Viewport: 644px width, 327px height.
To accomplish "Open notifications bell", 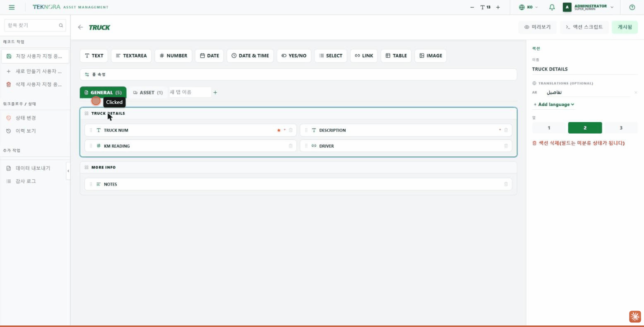I will click(552, 7).
